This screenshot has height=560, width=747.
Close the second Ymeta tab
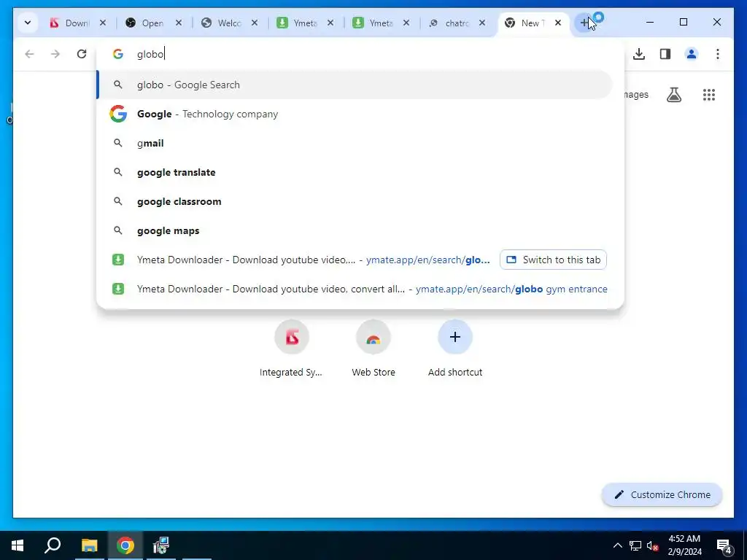click(x=406, y=23)
